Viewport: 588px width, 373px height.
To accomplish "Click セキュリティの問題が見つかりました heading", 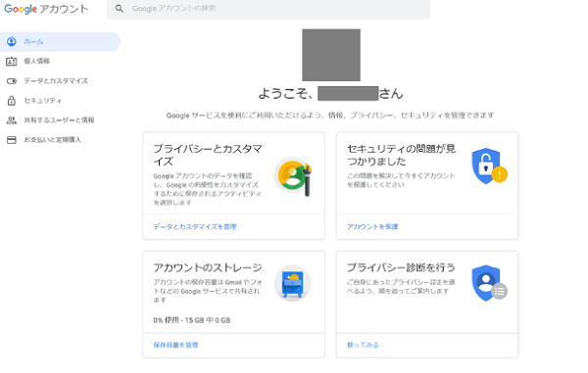I will pyautogui.click(x=401, y=155).
